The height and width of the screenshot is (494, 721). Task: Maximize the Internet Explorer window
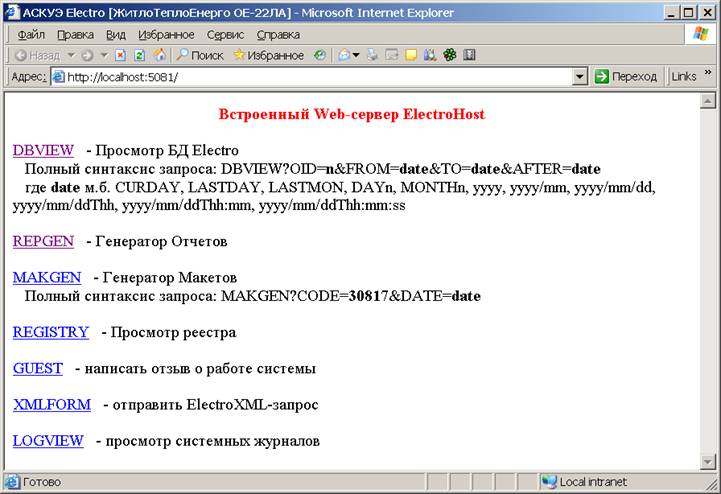(688, 13)
